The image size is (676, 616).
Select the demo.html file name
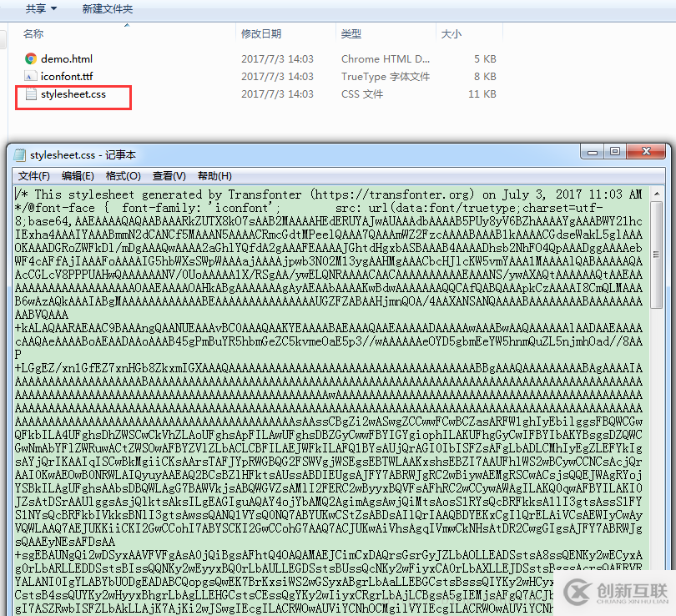point(67,58)
